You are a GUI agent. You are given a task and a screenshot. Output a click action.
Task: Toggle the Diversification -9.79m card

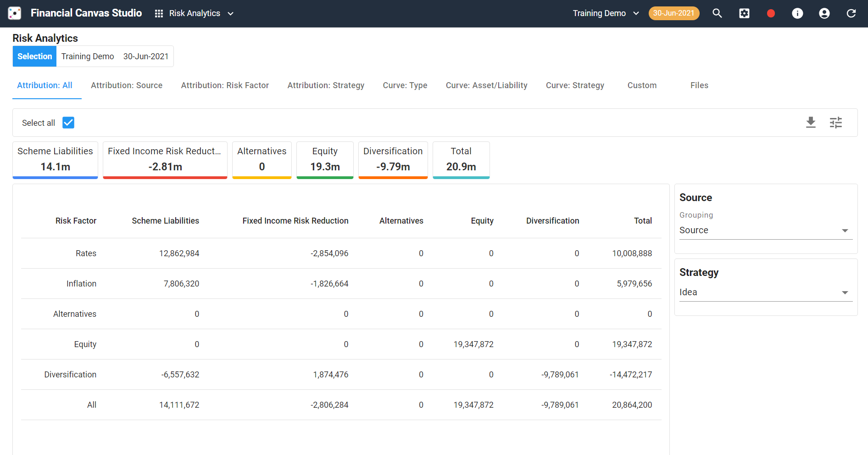pos(393,160)
